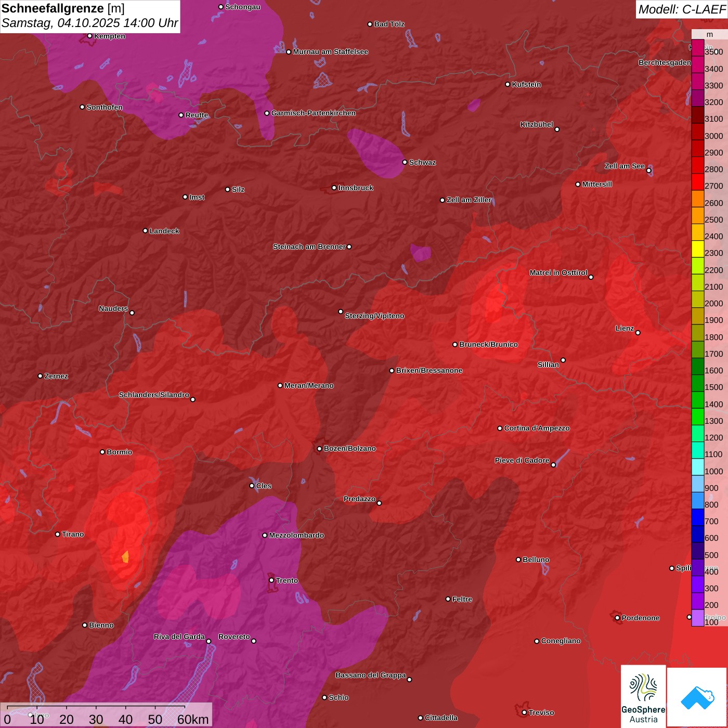728x728 pixels.
Task: Click the 'Conegliano' label
Action: coord(561,641)
